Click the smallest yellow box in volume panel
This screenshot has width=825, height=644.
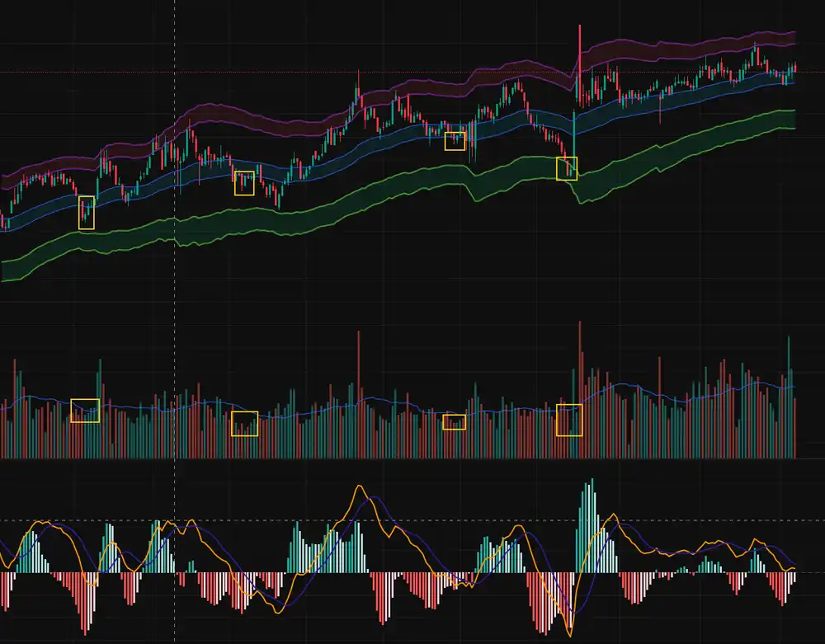click(x=455, y=422)
